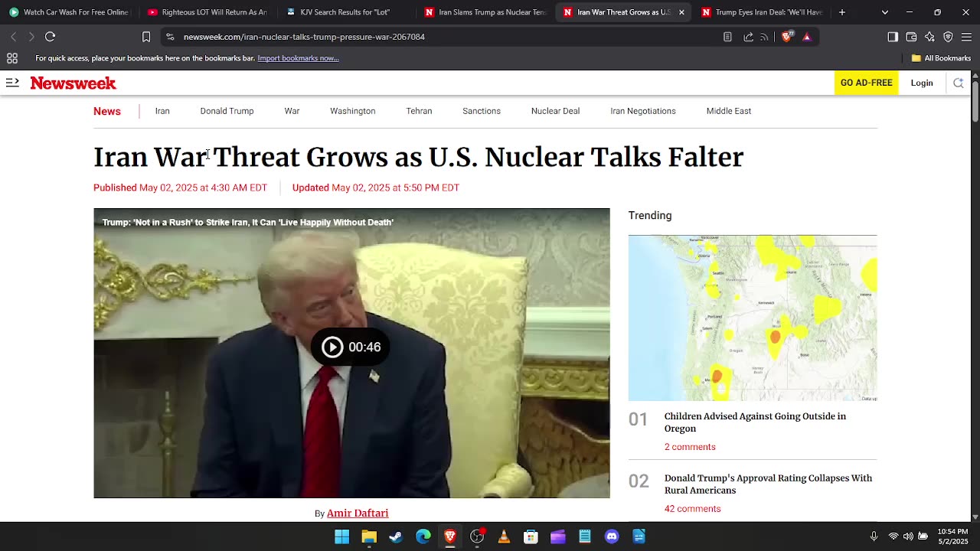The height and width of the screenshot is (551, 980).
Task: Open the Newsweek logo home link
Action: 73,83
